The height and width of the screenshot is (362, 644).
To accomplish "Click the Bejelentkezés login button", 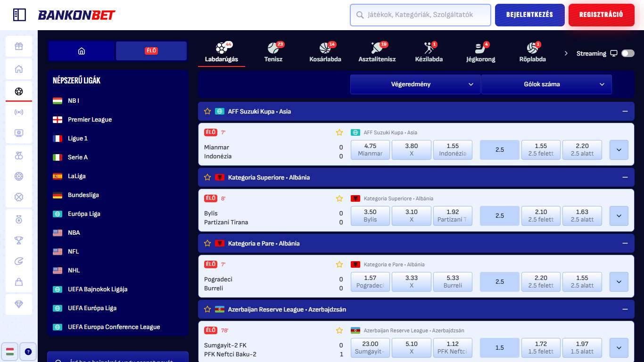I will tap(530, 15).
